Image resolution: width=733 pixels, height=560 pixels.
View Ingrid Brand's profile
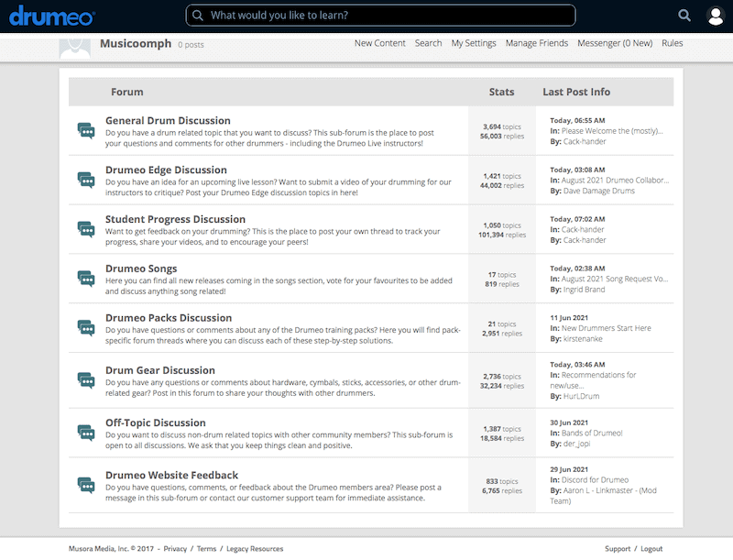(584, 290)
